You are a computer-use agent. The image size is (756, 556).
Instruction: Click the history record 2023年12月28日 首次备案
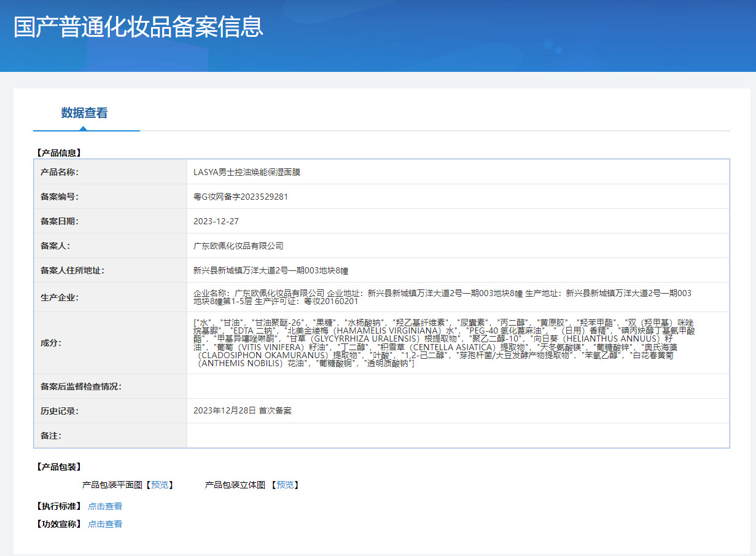(x=243, y=410)
